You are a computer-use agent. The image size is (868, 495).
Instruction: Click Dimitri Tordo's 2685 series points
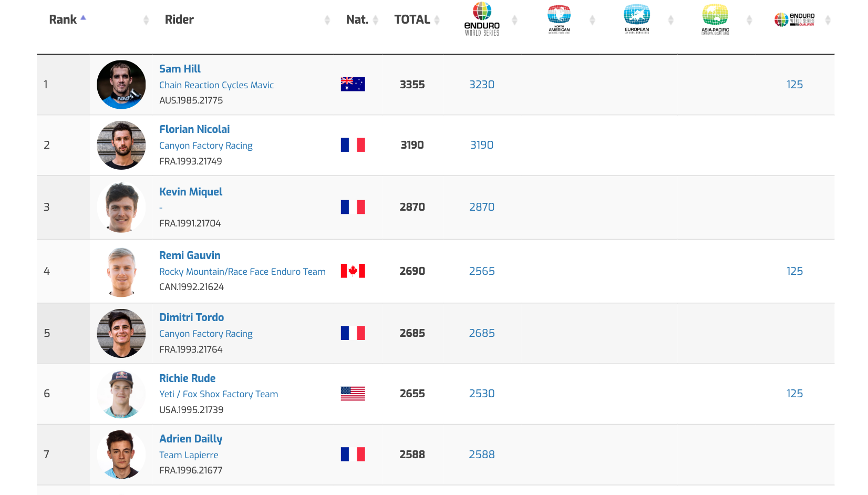pyautogui.click(x=482, y=333)
